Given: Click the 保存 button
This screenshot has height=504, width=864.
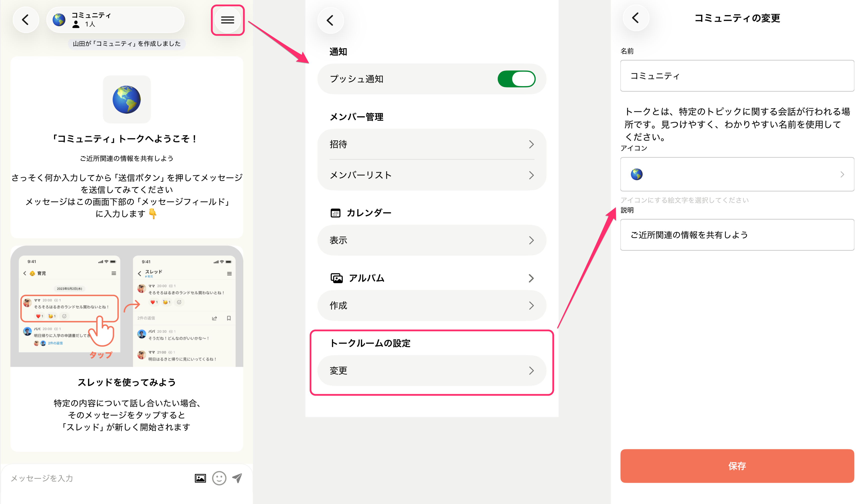Looking at the screenshot, I should 737,466.
